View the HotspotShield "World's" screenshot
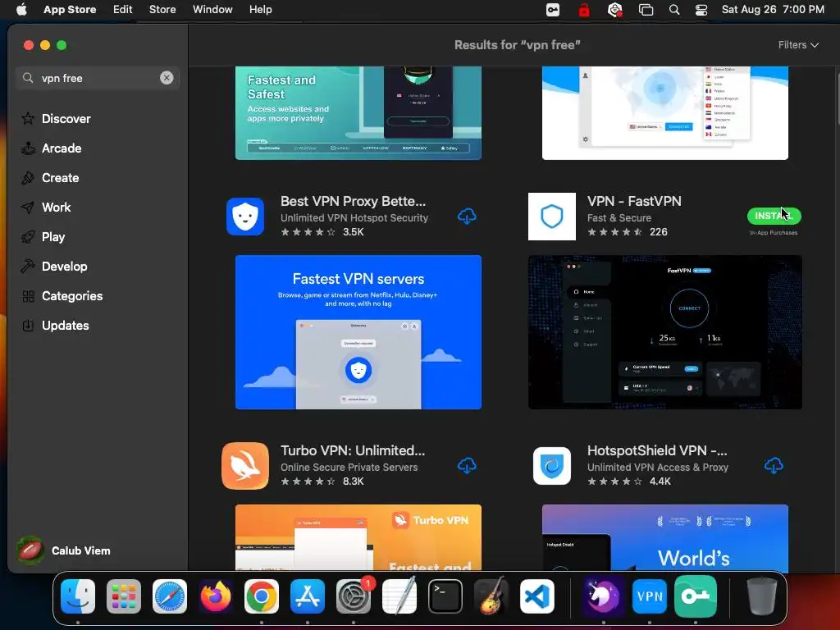This screenshot has width=840, height=630. [664, 537]
